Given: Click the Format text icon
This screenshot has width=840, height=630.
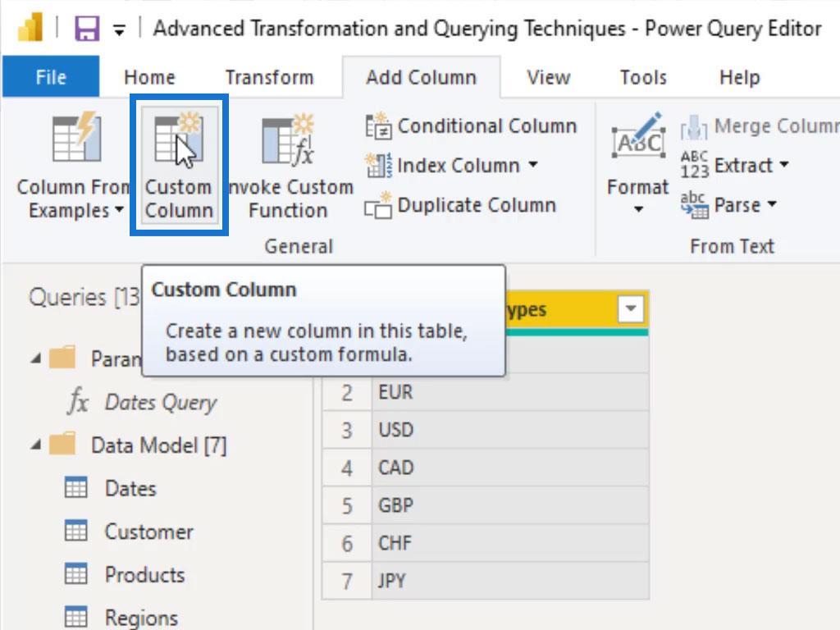Looking at the screenshot, I should pyautogui.click(x=638, y=135).
